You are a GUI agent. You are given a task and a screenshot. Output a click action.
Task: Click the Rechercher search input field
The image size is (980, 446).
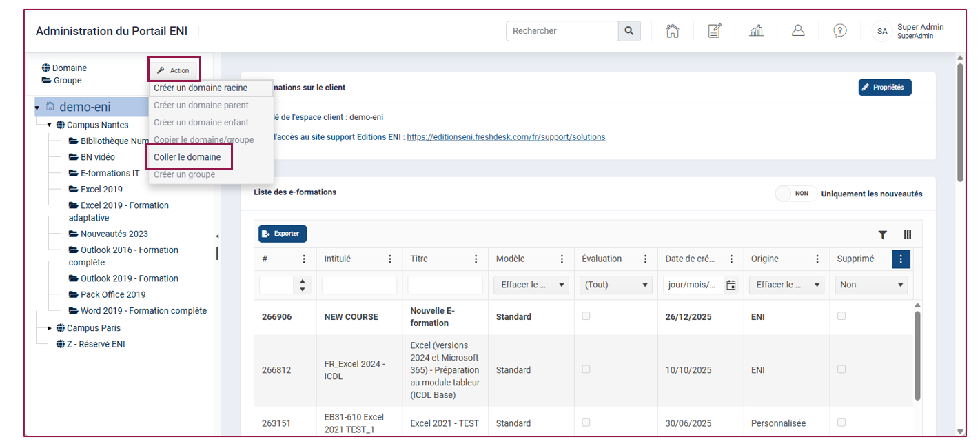point(562,31)
